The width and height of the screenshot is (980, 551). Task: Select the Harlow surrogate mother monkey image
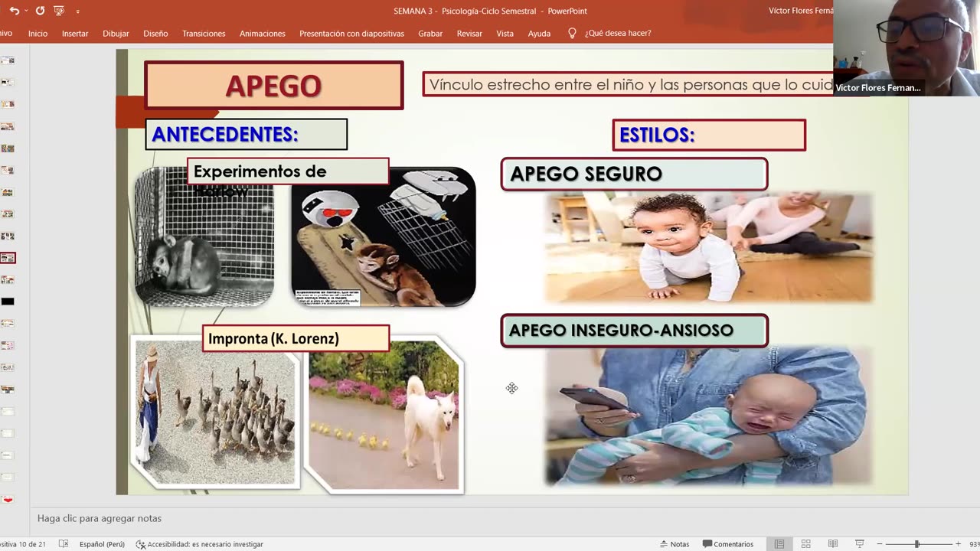pyautogui.click(x=384, y=236)
